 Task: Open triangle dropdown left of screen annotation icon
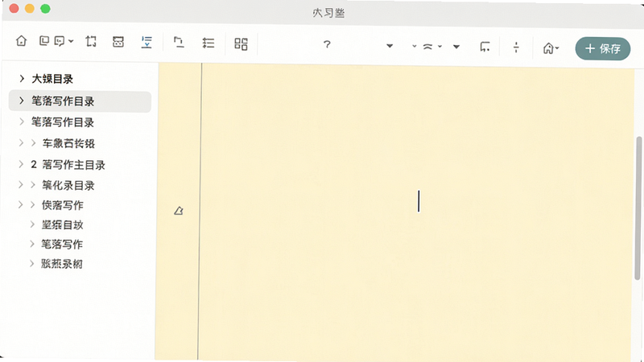[456, 47]
